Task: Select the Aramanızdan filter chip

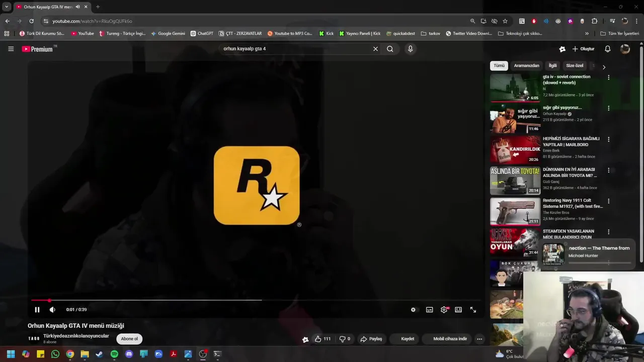Action: click(526, 65)
